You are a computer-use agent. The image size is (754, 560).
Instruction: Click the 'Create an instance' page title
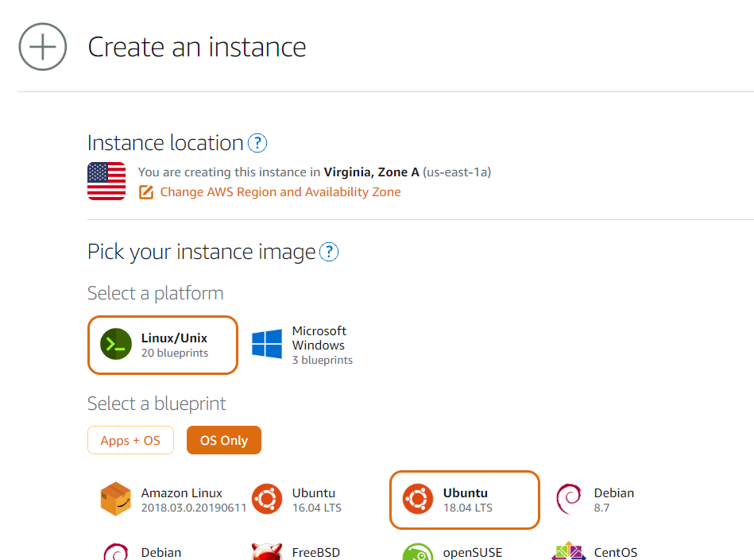[x=197, y=47]
